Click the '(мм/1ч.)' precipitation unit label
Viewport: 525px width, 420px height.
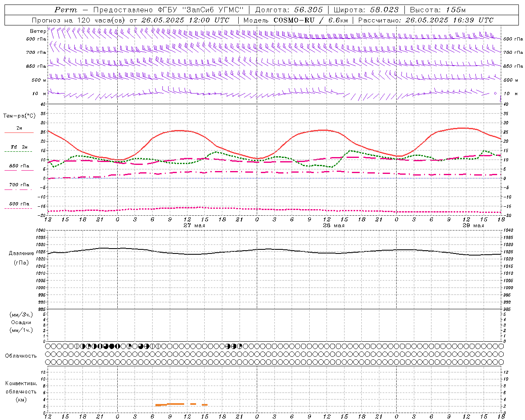[x=21, y=330]
